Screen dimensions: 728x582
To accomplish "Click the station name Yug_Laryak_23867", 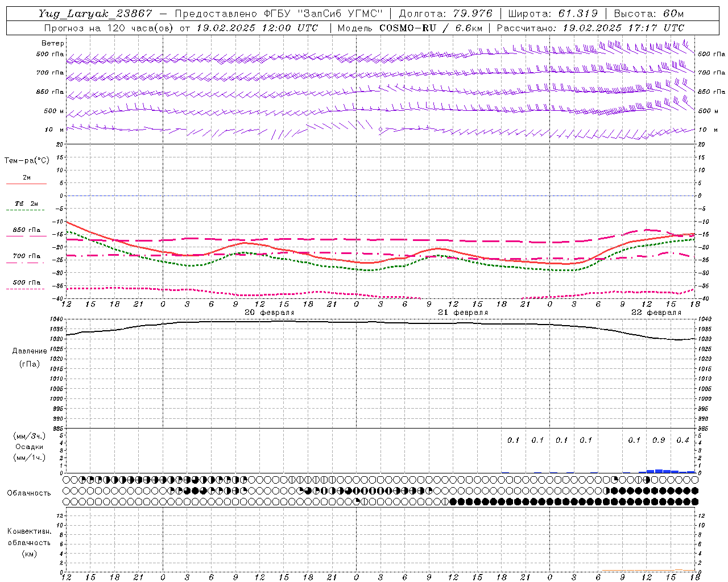I will click(96, 14).
